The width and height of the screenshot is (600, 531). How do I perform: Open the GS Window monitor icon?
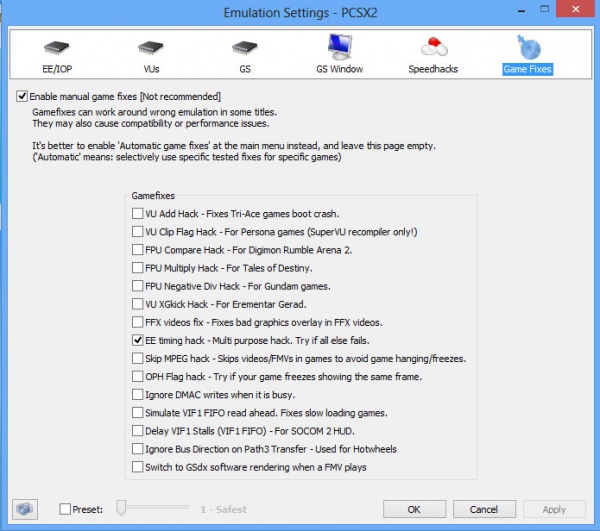pyautogui.click(x=340, y=47)
